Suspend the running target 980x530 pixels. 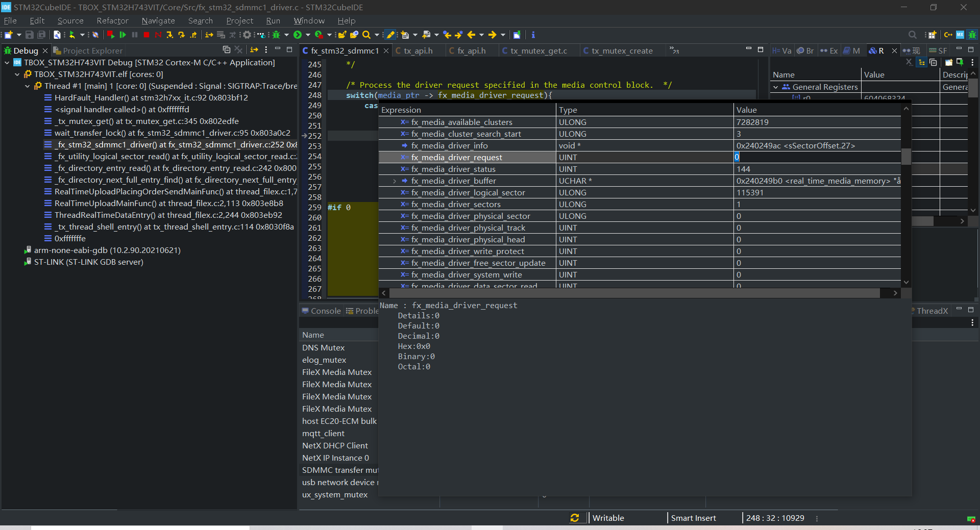click(x=134, y=35)
